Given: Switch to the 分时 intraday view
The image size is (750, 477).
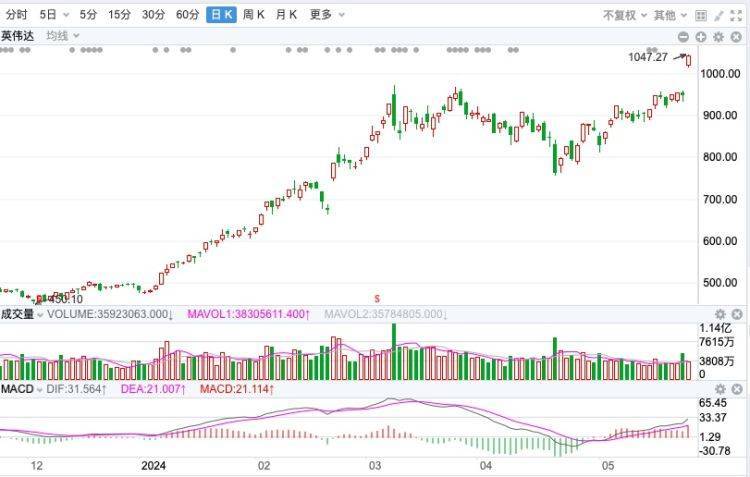Looking at the screenshot, I should tap(17, 15).
